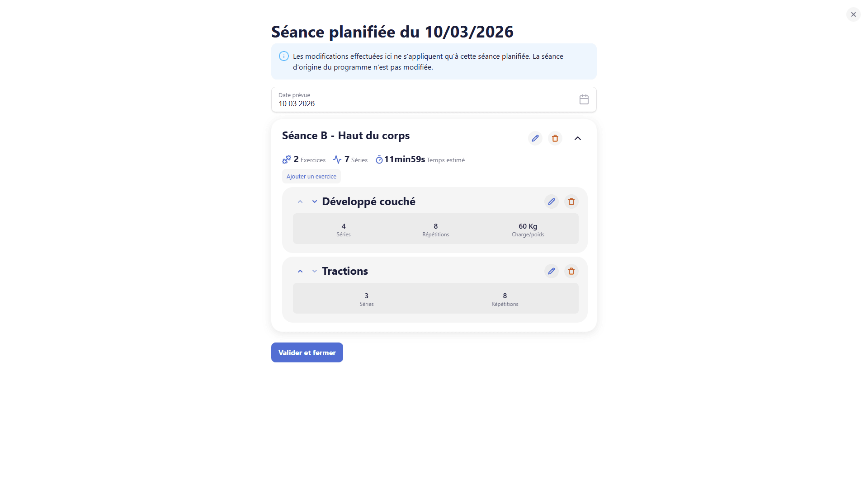Image resolution: width=868 pixels, height=488 pixels.
Task: Delete the Développé couché exercise
Action: pyautogui.click(x=571, y=202)
